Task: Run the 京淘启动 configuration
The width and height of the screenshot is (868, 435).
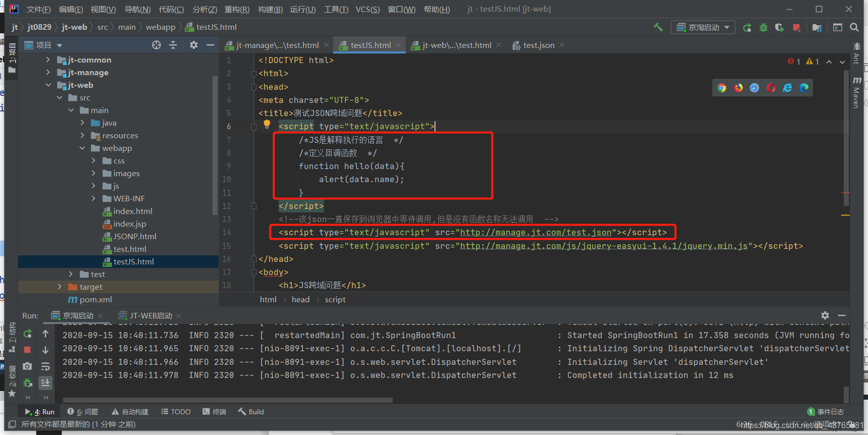Action: [747, 27]
